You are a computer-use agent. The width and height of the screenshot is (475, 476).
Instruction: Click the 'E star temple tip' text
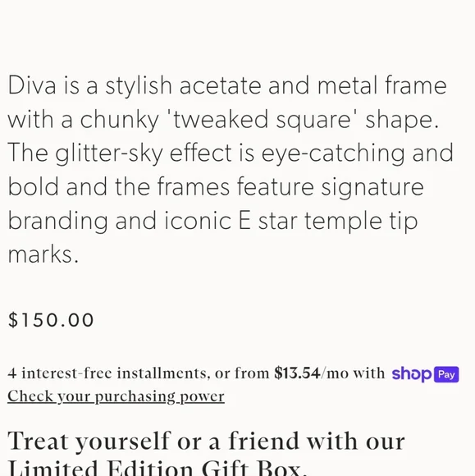tap(328, 221)
